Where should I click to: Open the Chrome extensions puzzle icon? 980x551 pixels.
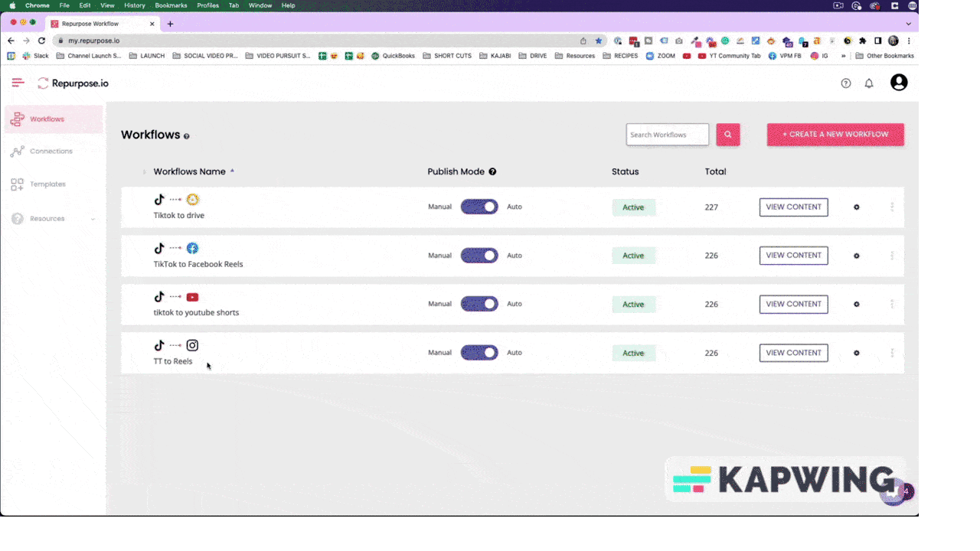click(863, 41)
